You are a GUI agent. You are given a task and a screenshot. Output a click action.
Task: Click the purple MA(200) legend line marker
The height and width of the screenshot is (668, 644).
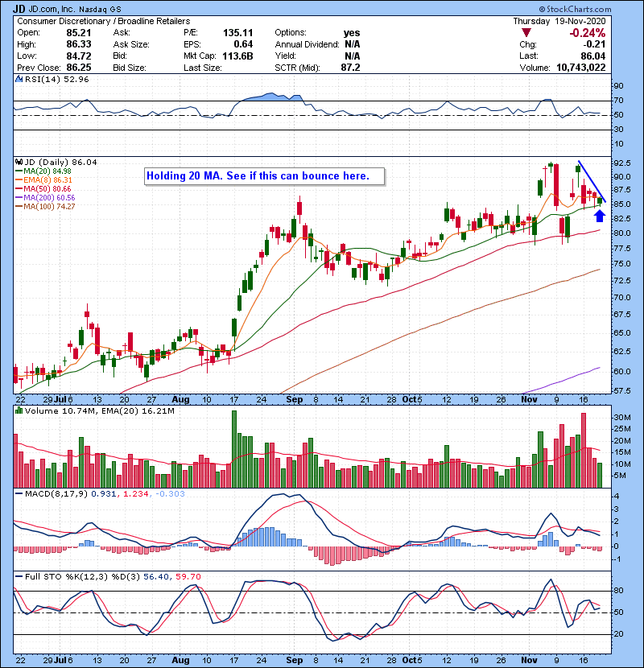(19, 198)
